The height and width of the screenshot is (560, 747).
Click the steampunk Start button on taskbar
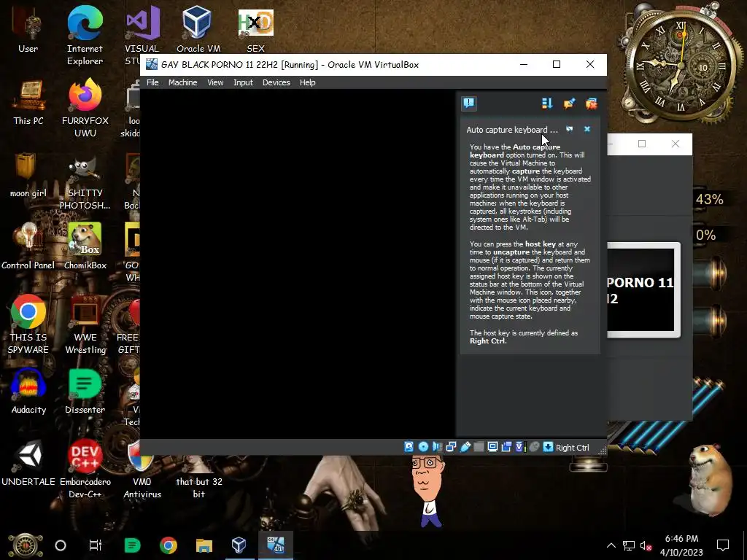click(x=25, y=545)
